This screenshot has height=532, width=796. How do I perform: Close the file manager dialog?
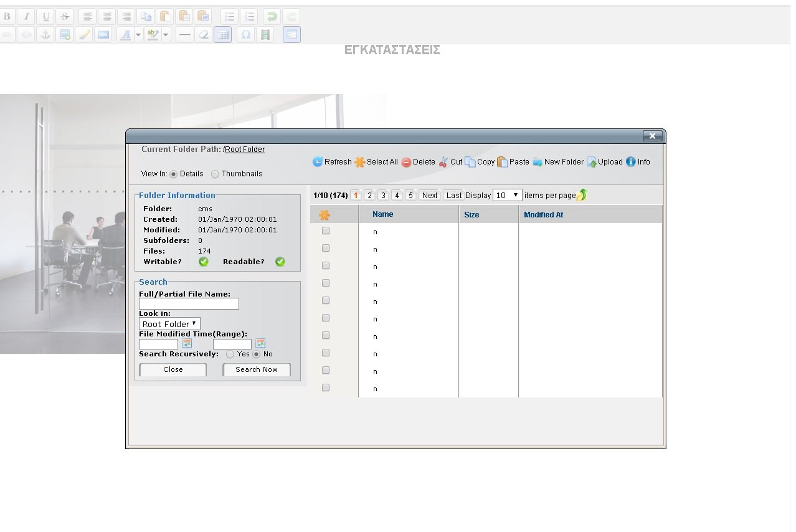tap(652, 136)
